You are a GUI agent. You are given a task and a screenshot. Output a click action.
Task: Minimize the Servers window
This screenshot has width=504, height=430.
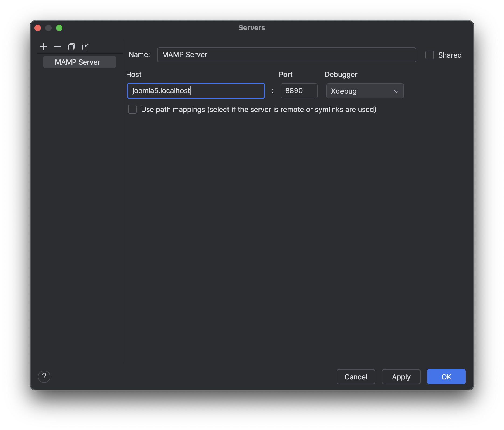tap(49, 28)
